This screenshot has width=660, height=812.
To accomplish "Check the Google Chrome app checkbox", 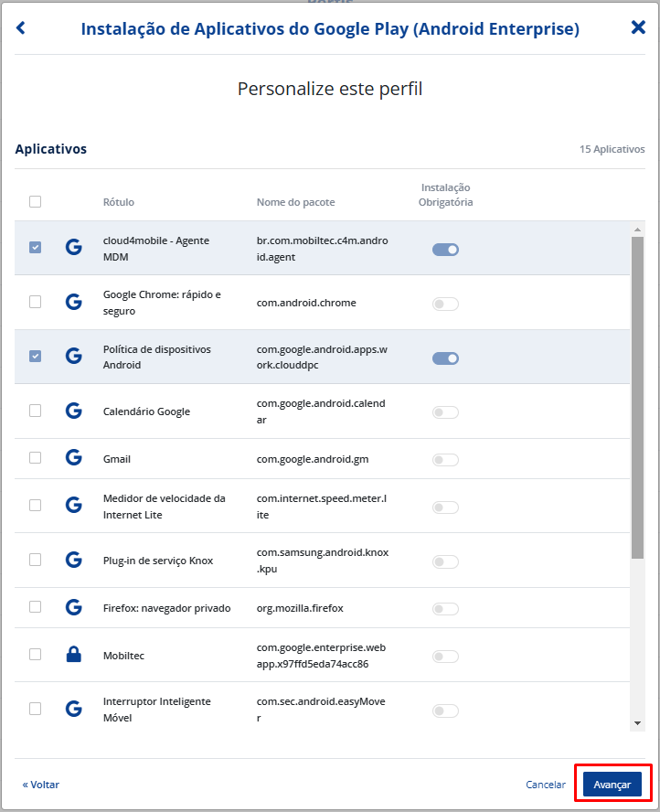I will (36, 302).
